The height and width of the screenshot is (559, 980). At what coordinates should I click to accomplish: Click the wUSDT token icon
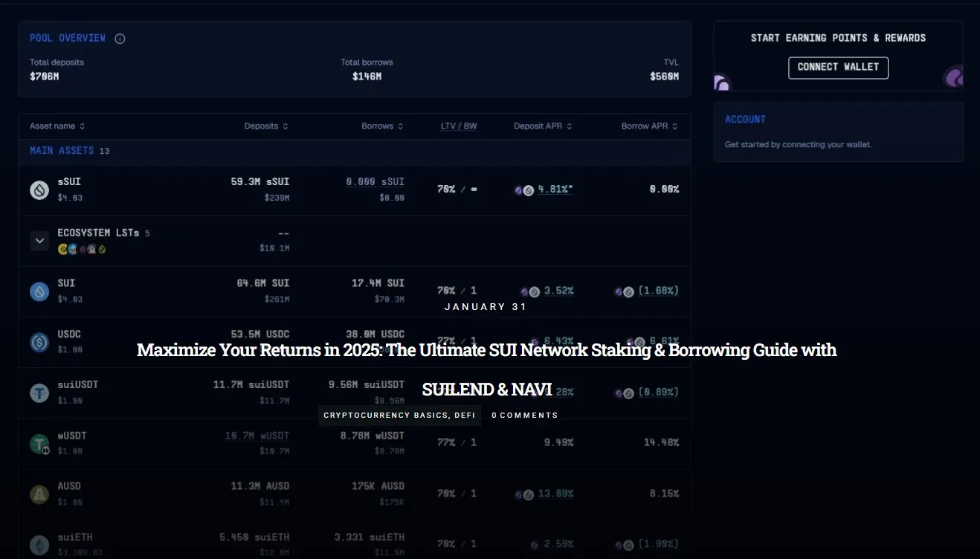click(39, 443)
